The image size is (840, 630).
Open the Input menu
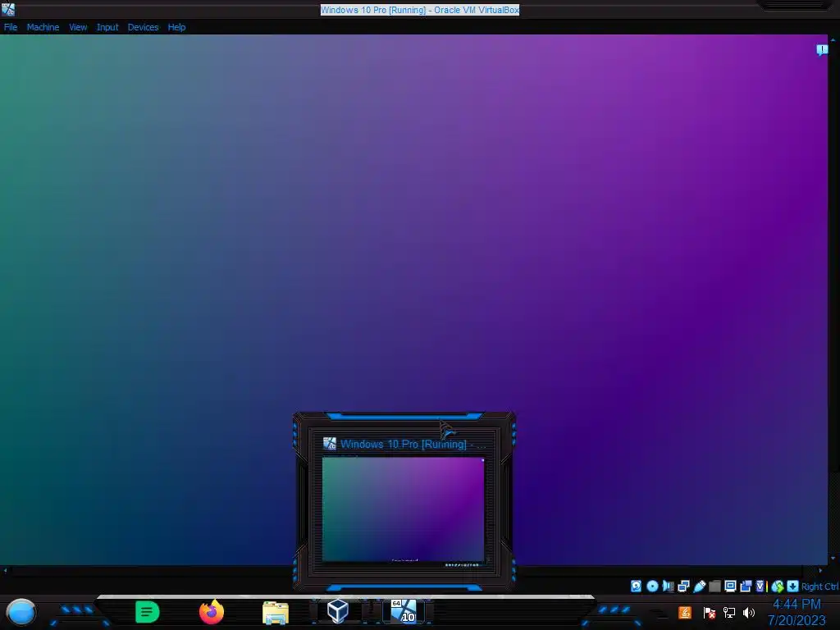coord(107,27)
